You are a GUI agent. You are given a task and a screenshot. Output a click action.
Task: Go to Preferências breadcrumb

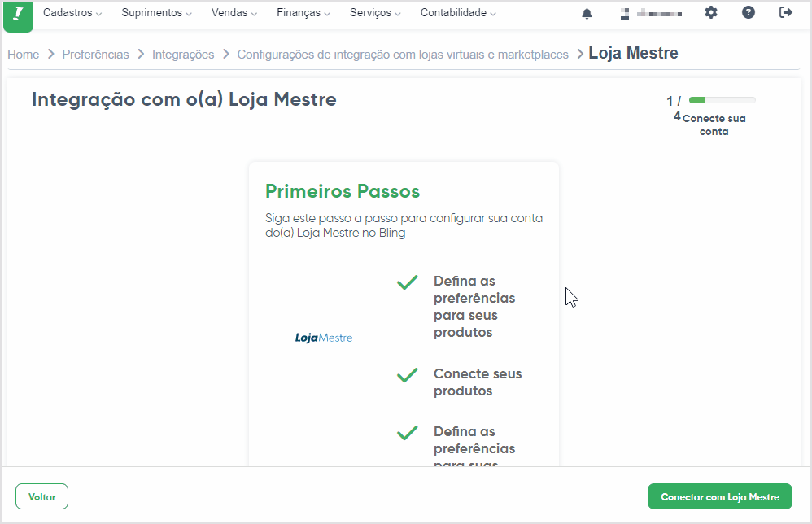coord(95,55)
